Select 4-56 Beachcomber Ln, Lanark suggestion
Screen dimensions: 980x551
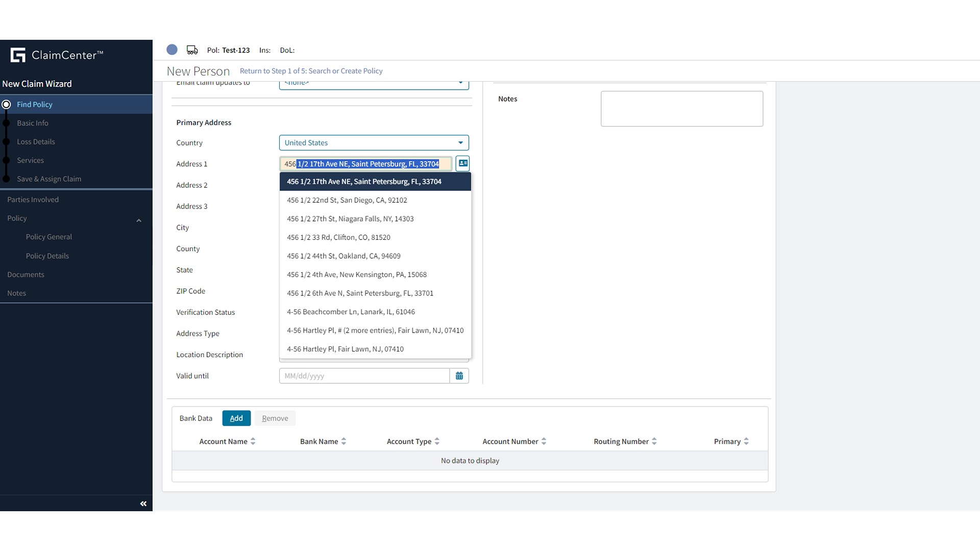351,312
